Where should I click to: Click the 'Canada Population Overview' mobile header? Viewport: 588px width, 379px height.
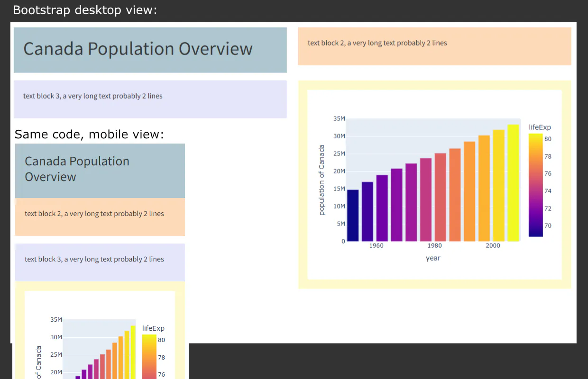point(77,169)
